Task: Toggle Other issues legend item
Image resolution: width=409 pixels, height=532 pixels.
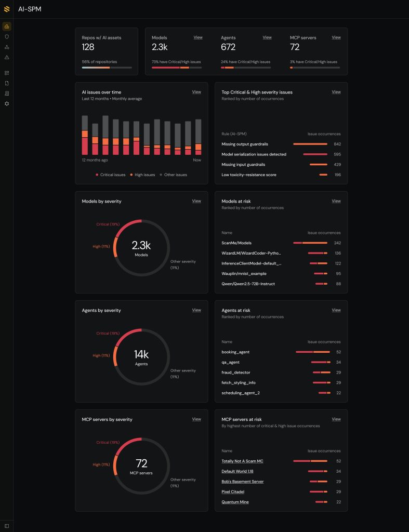Action: (x=173, y=175)
